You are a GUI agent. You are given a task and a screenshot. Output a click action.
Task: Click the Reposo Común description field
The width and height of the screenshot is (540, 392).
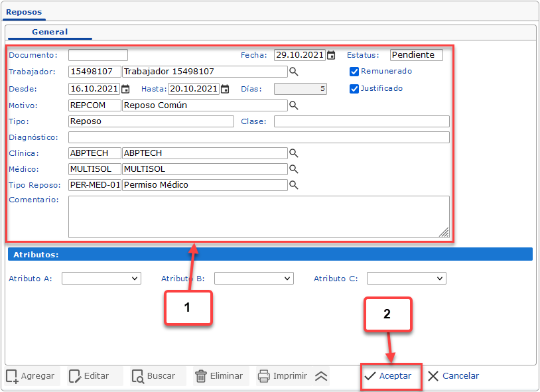tap(205, 105)
